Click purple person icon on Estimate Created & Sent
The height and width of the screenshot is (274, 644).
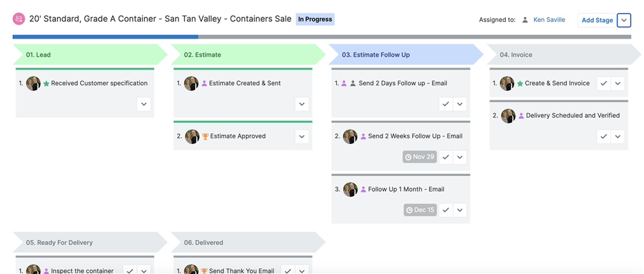[x=204, y=83]
